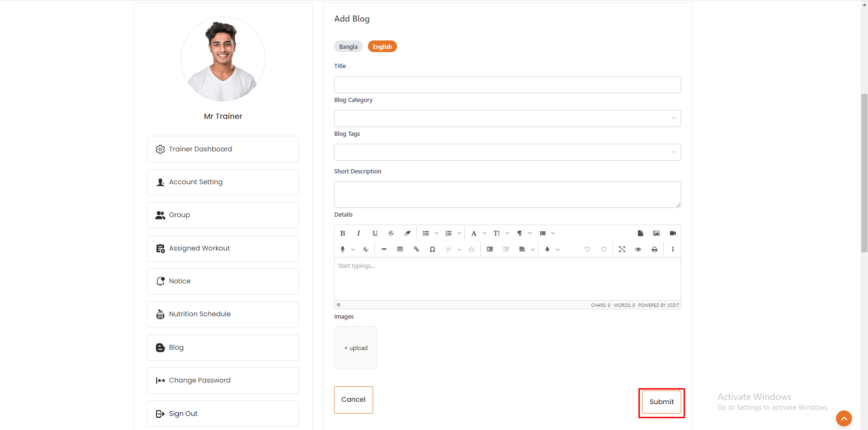
Task: Insert image via the editor image icon
Action: point(656,233)
